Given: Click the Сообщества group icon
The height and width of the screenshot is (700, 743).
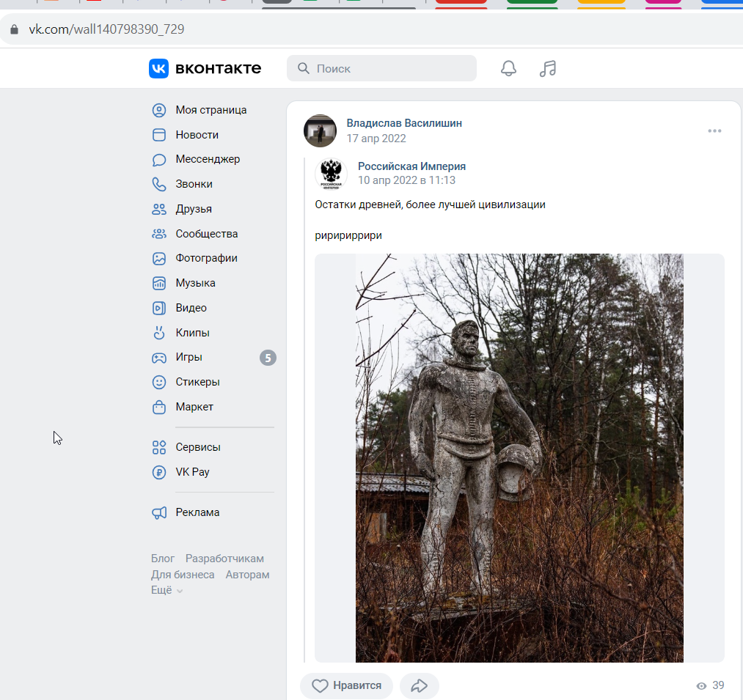Looking at the screenshot, I should (159, 234).
